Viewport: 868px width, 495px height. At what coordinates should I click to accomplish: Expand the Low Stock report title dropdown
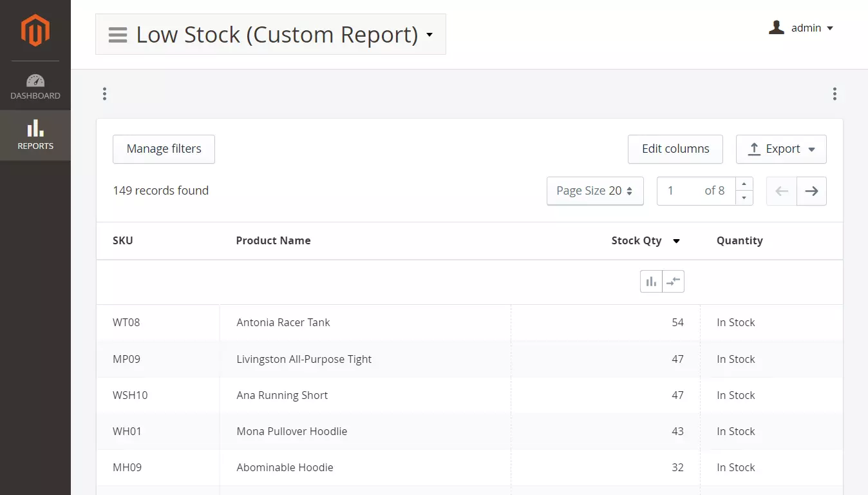click(x=429, y=35)
